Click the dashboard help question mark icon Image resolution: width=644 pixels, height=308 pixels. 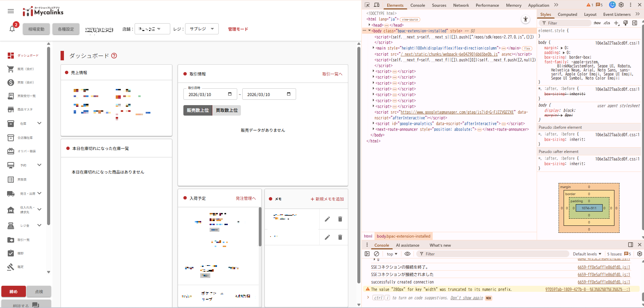click(x=114, y=56)
